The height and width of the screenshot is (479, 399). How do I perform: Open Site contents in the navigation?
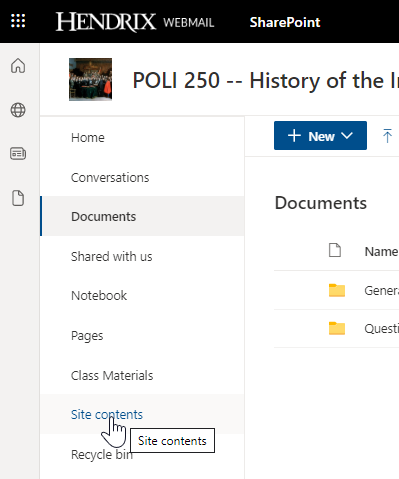click(x=107, y=414)
